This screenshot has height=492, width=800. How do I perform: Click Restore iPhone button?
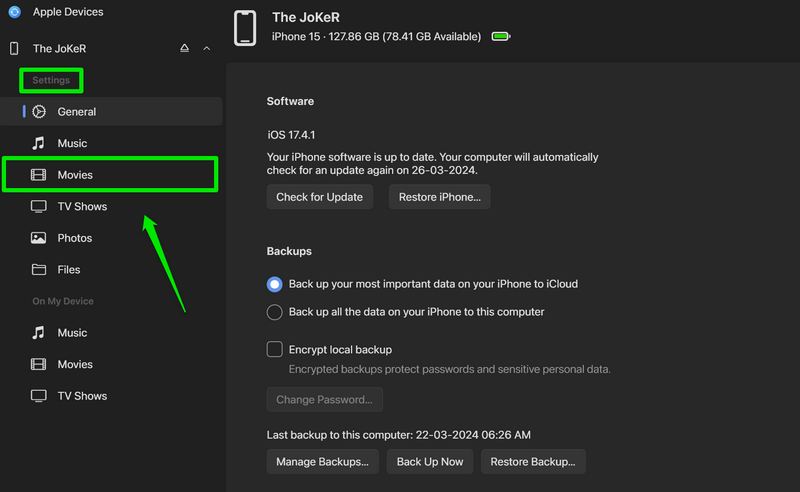click(439, 197)
